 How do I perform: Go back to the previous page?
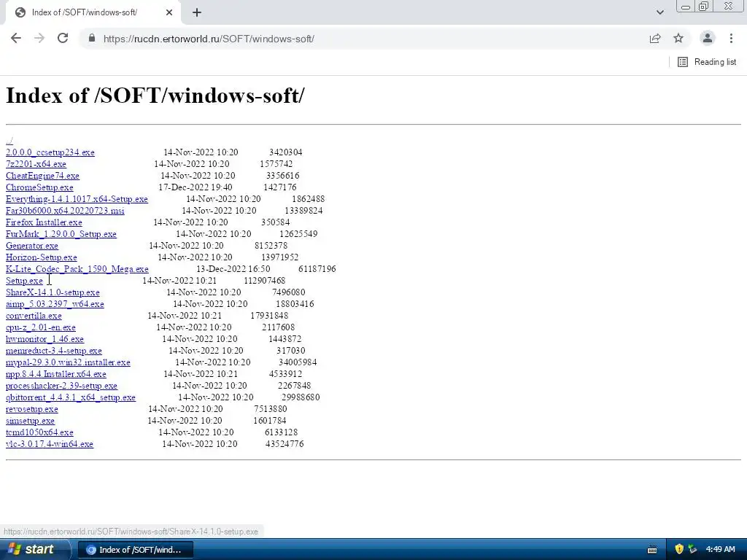tap(16, 39)
